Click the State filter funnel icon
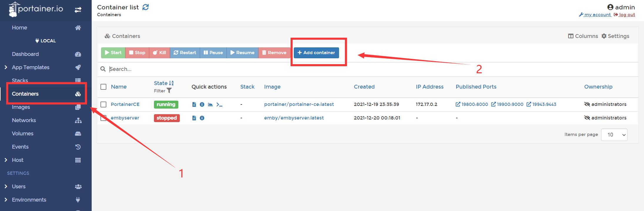644x211 pixels. coord(169,91)
